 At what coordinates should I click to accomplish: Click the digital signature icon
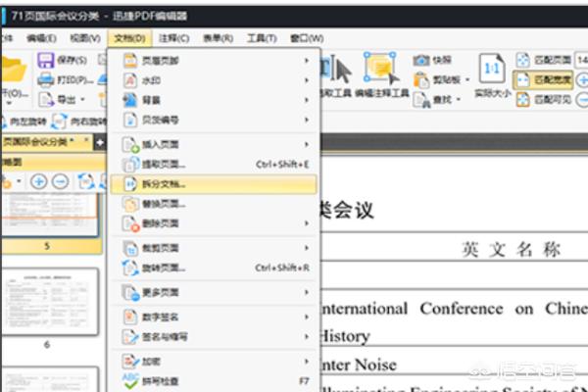click(130, 317)
